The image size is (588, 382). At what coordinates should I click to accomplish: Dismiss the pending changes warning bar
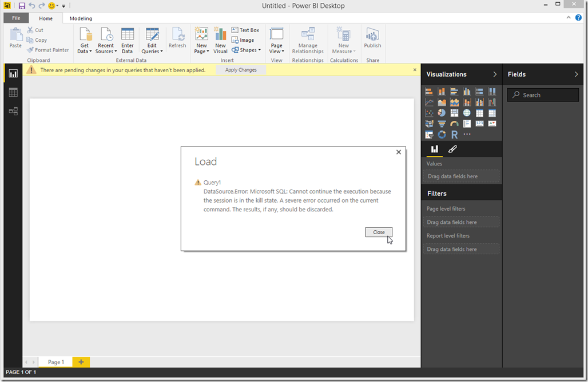pyautogui.click(x=415, y=70)
